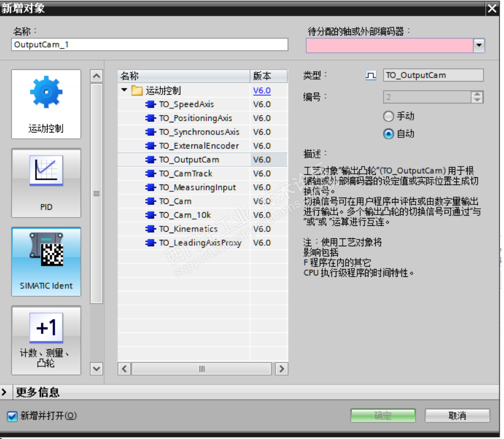Select the 自动 radio button
Screen dimensions: 504x439
tap(388, 134)
